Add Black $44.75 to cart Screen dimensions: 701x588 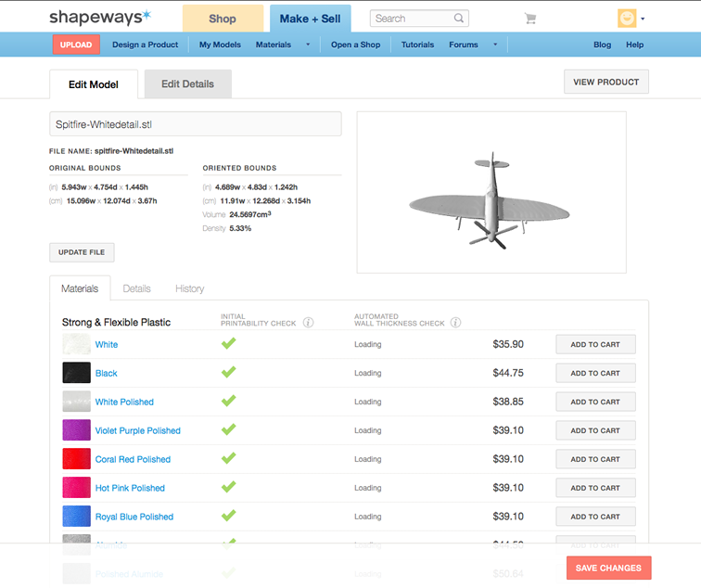pos(595,373)
